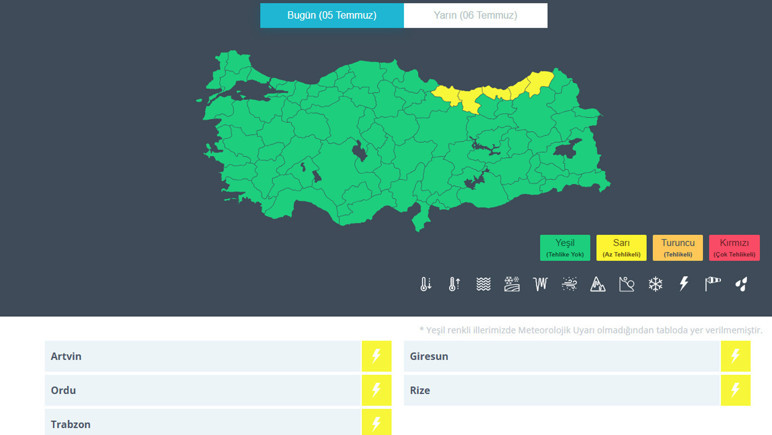The image size is (772, 435).
Task: Select the fog warning wavy-lines icon
Action: [x=483, y=284]
